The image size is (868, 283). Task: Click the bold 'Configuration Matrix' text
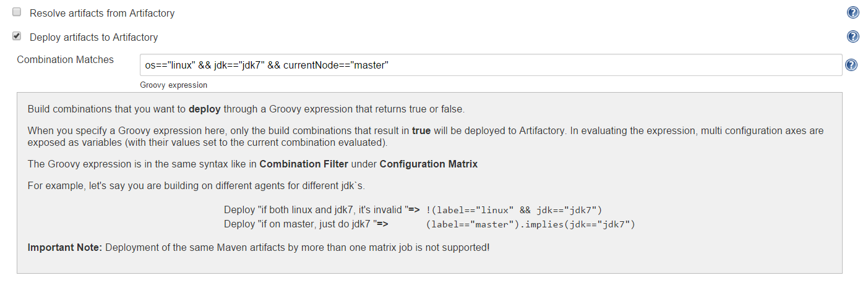(x=428, y=164)
